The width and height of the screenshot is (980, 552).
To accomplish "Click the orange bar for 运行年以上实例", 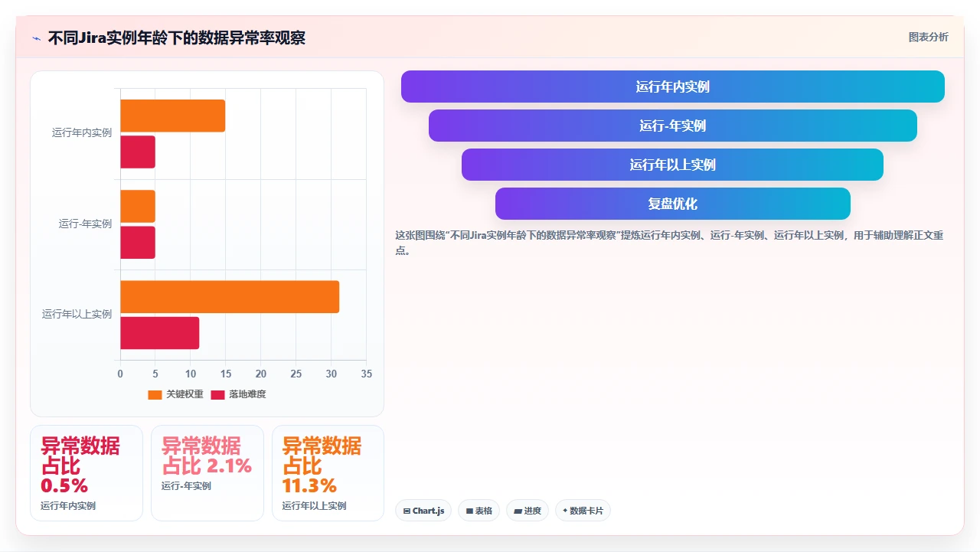I will [230, 297].
